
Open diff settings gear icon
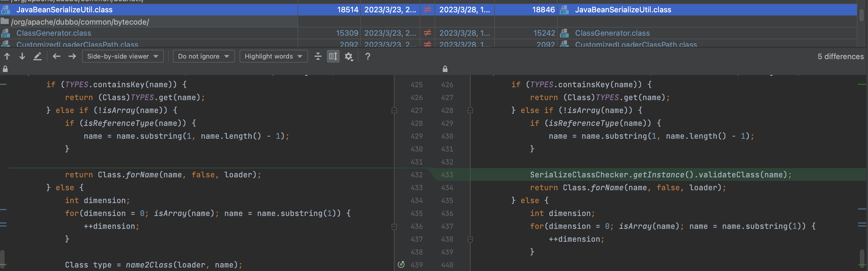349,56
